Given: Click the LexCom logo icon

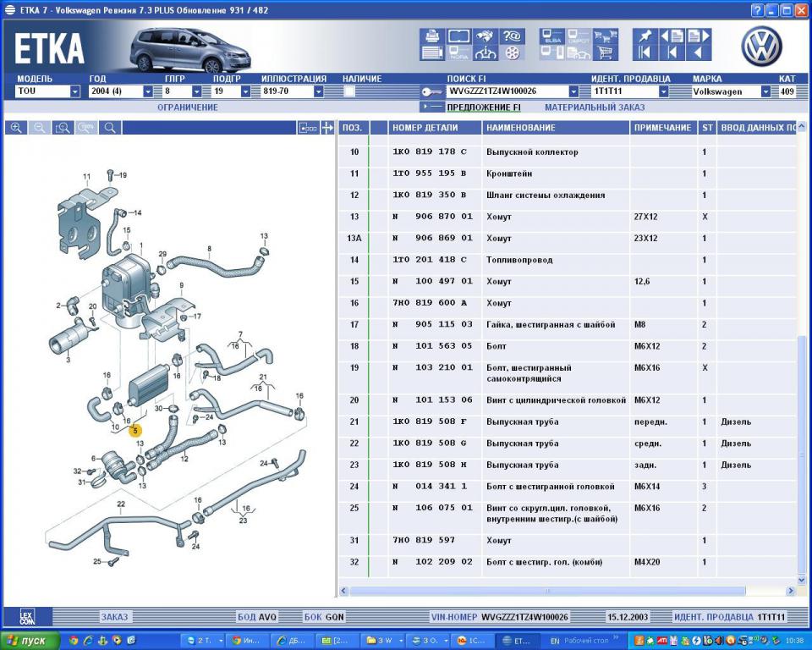Looking at the screenshot, I should click(27, 616).
